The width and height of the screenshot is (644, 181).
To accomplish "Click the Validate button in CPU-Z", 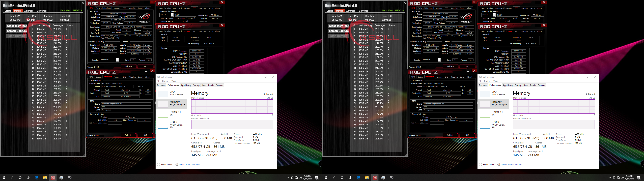I will 128,66.
